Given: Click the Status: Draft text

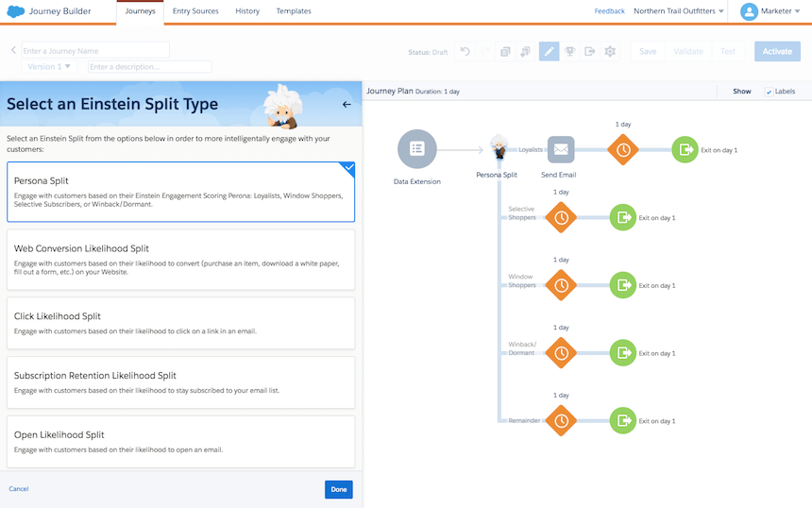Looking at the screenshot, I should [x=428, y=52].
